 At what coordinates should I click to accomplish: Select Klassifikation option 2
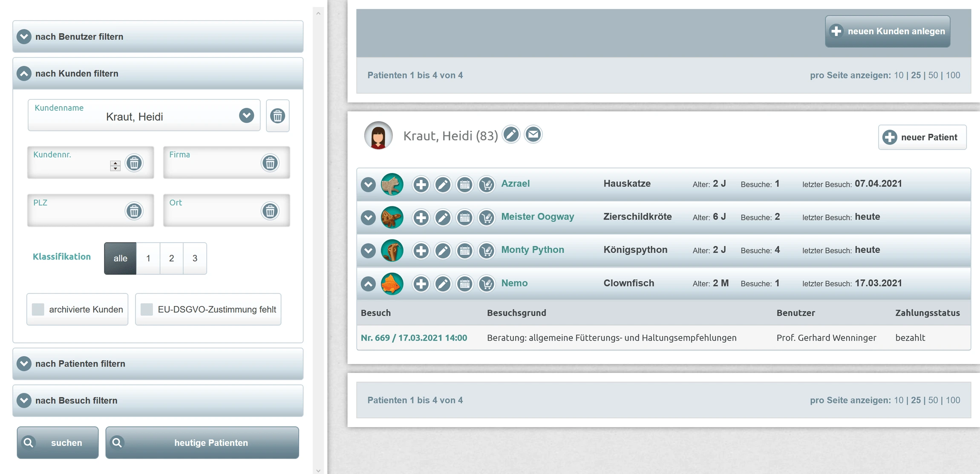coord(171,258)
